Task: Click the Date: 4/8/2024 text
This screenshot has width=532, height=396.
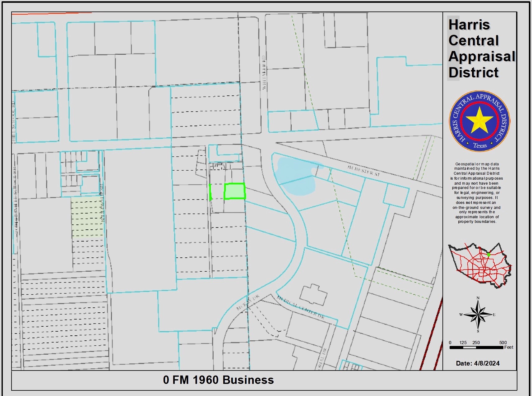Action: (478, 363)
